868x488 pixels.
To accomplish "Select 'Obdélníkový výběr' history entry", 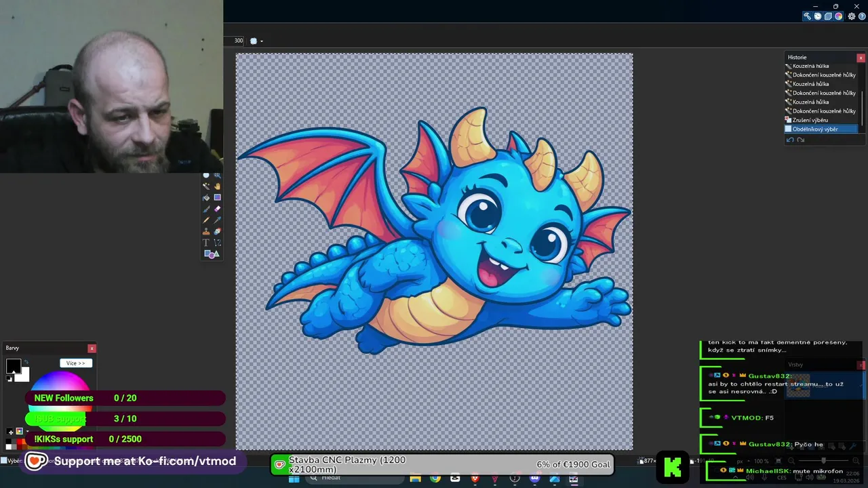I will (822, 129).
